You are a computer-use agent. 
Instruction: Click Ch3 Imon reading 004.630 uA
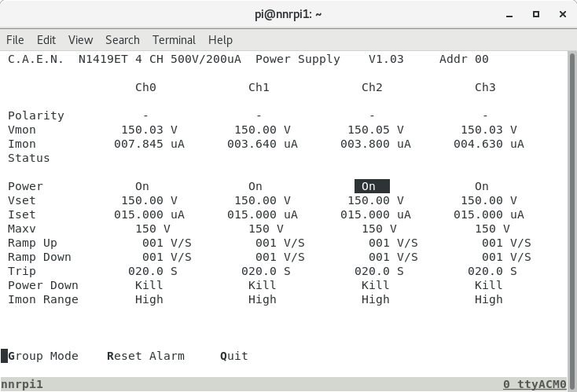coord(489,144)
